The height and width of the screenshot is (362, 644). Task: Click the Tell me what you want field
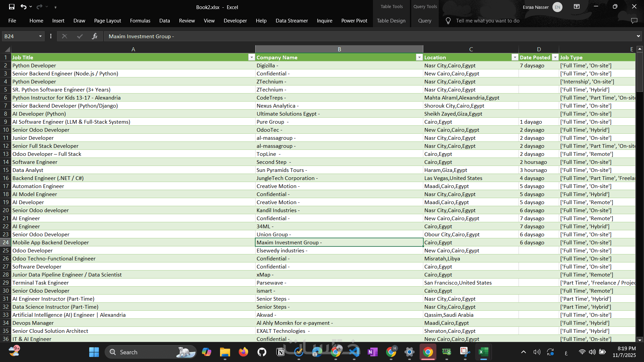[487, 21]
